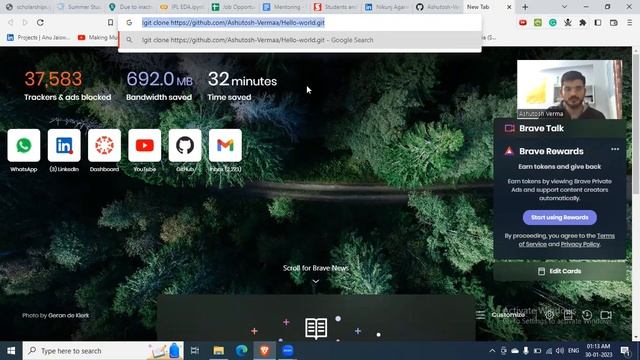Switch to the Summer Students tab
This screenshot has width=640, height=360.
click(x=80, y=7)
